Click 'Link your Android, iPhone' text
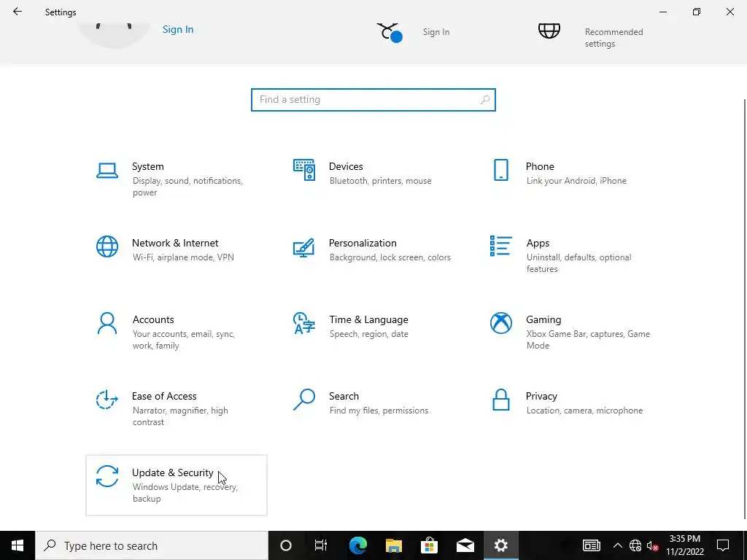 tap(576, 181)
